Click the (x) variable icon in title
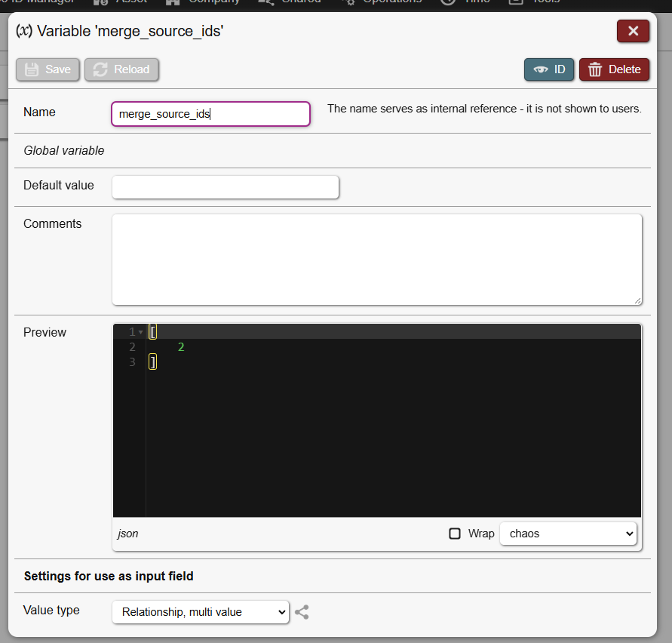This screenshot has height=643, width=672. (x=24, y=31)
